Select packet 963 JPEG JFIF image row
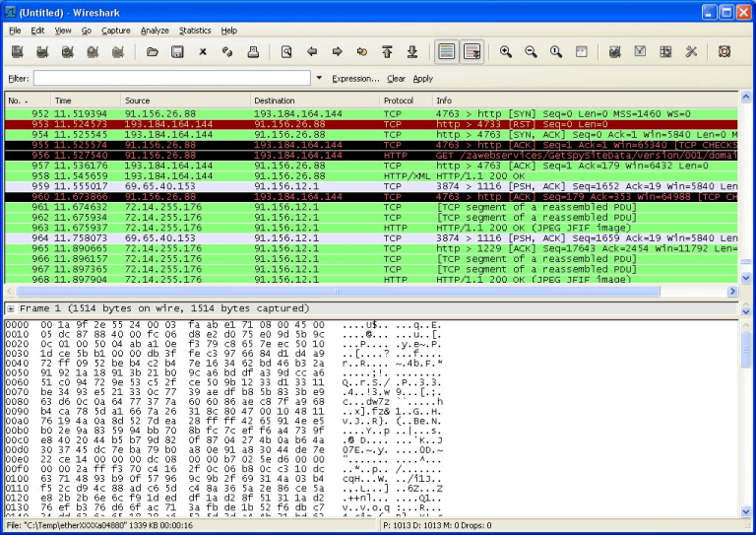This screenshot has height=535, width=756. pos(371,228)
